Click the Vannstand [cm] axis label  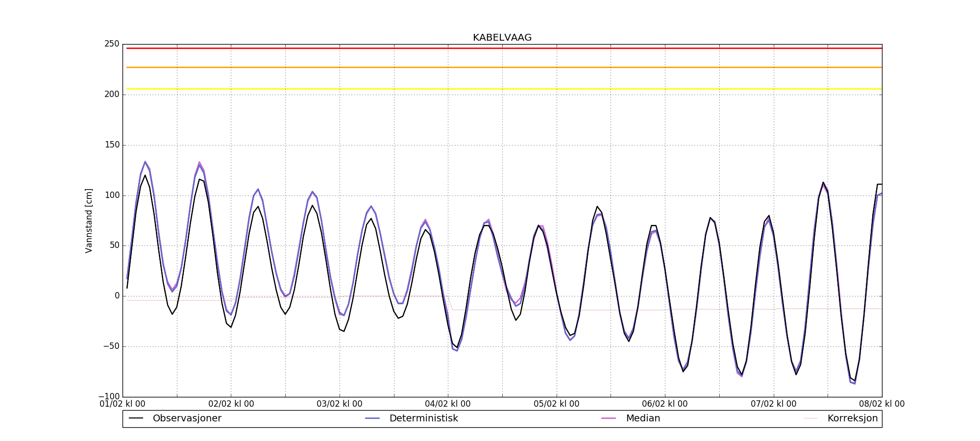click(x=89, y=220)
